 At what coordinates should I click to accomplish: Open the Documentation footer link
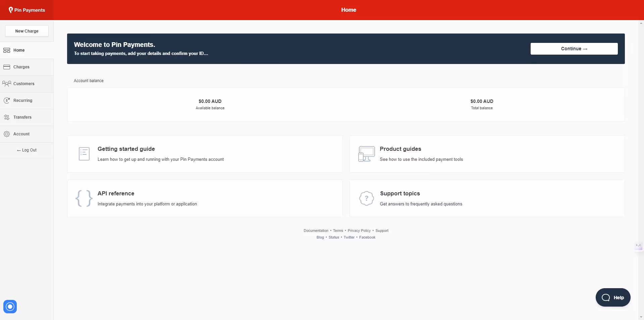pos(316,231)
